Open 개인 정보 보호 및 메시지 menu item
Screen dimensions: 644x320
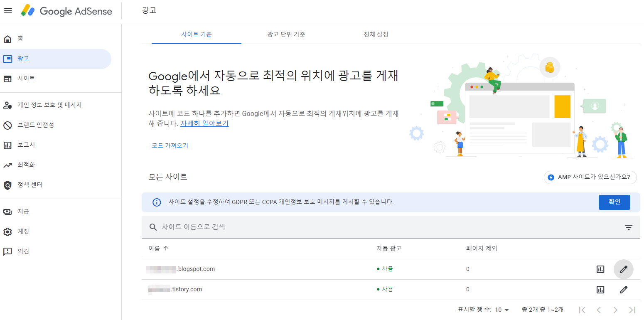click(56, 105)
